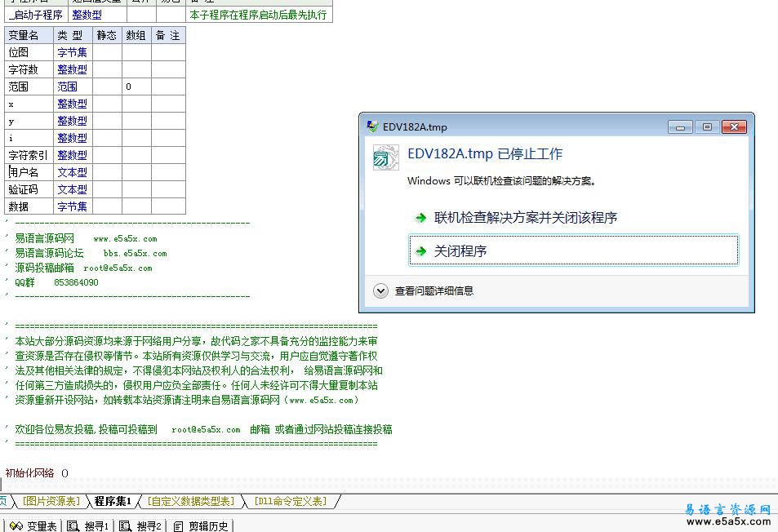Click the EDV182A.tmp title bar icon
Image resolution: width=778 pixels, height=532 pixels.
[371, 126]
